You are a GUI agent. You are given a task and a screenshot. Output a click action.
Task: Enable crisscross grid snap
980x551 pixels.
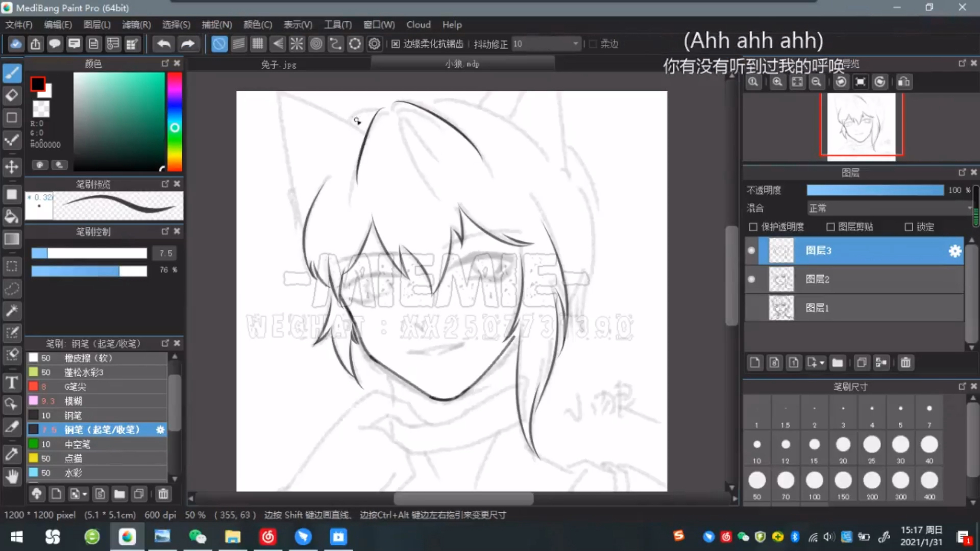pos(258,44)
